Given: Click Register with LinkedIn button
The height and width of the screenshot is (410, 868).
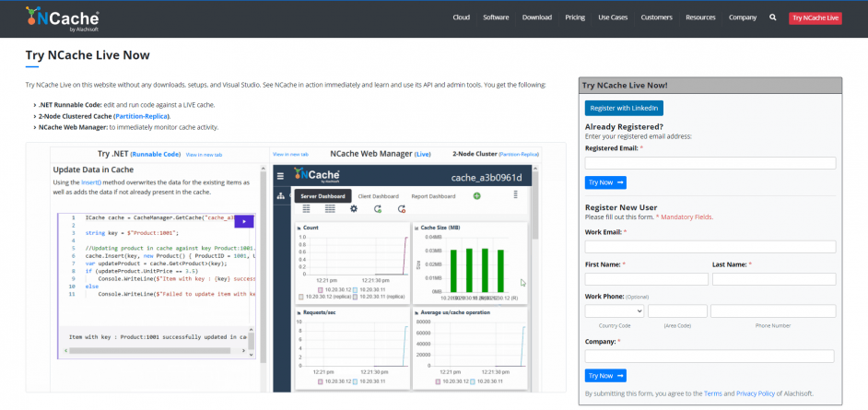Looking at the screenshot, I should click(x=624, y=108).
